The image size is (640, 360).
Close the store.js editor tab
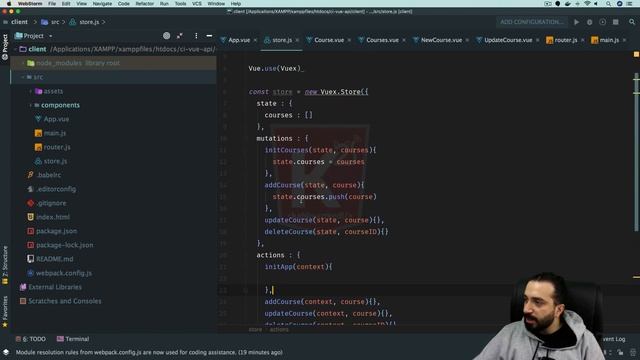coord(297,40)
